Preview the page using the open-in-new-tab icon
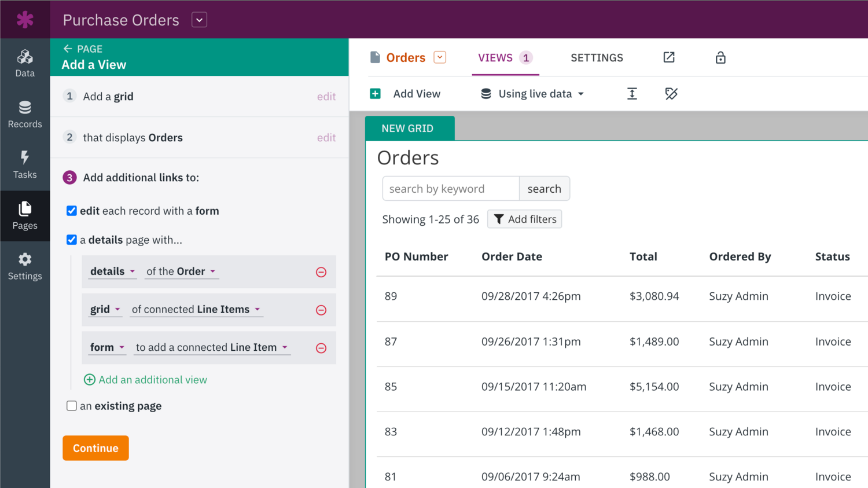 [668, 57]
